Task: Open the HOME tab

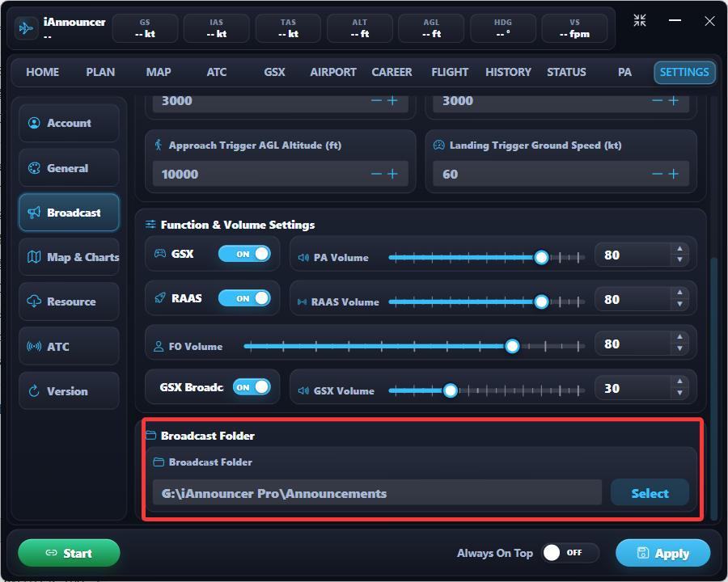Action: tap(42, 73)
